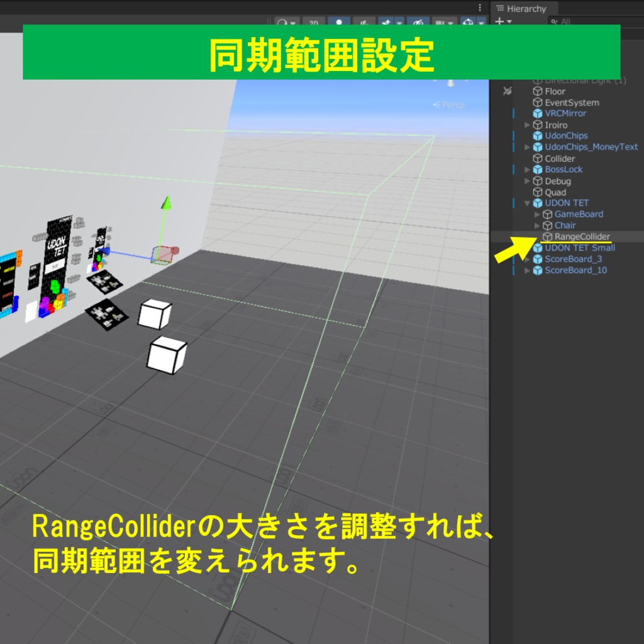Select the VRCMirror prefab

click(565, 113)
